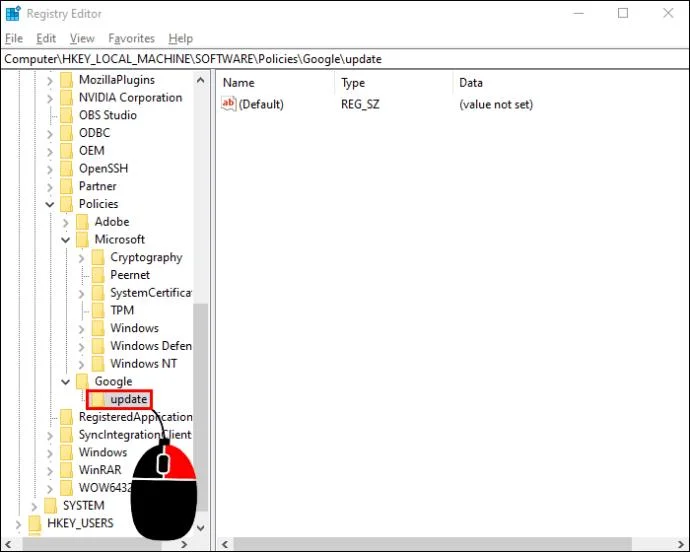Screen dimensions: 690x552
Task: Click the values pane horizontal scrollbar thumb
Action: [433, 544]
